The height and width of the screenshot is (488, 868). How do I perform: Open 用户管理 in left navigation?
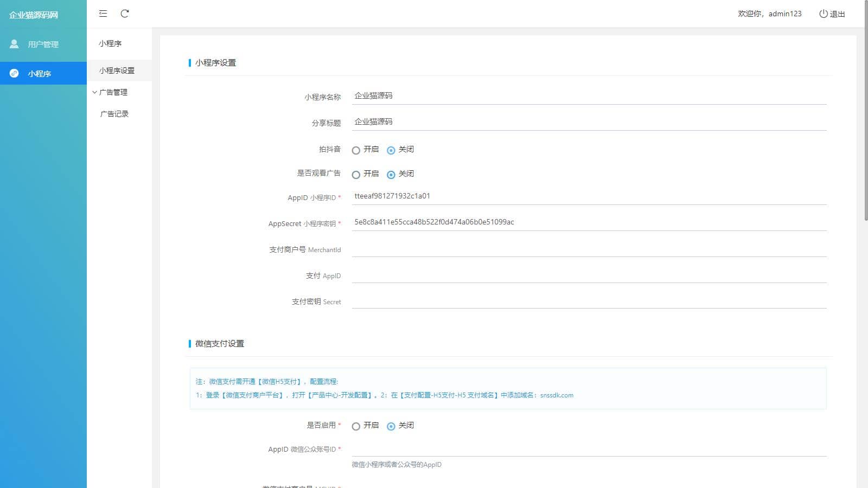pyautogui.click(x=43, y=44)
